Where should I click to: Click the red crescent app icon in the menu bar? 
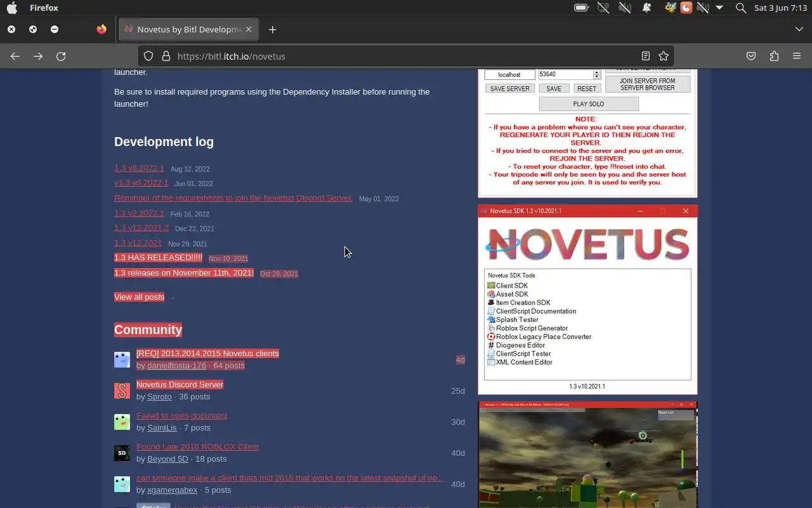pos(686,8)
